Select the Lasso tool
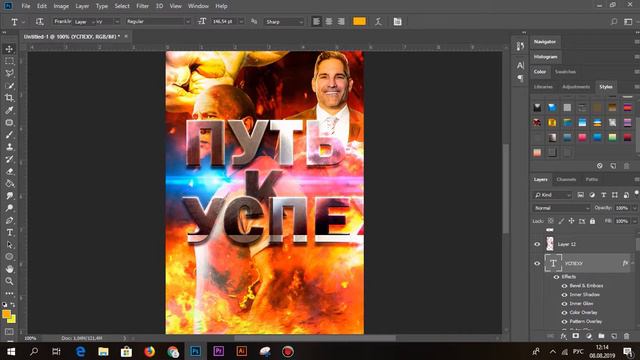The image size is (640, 360). (9, 73)
